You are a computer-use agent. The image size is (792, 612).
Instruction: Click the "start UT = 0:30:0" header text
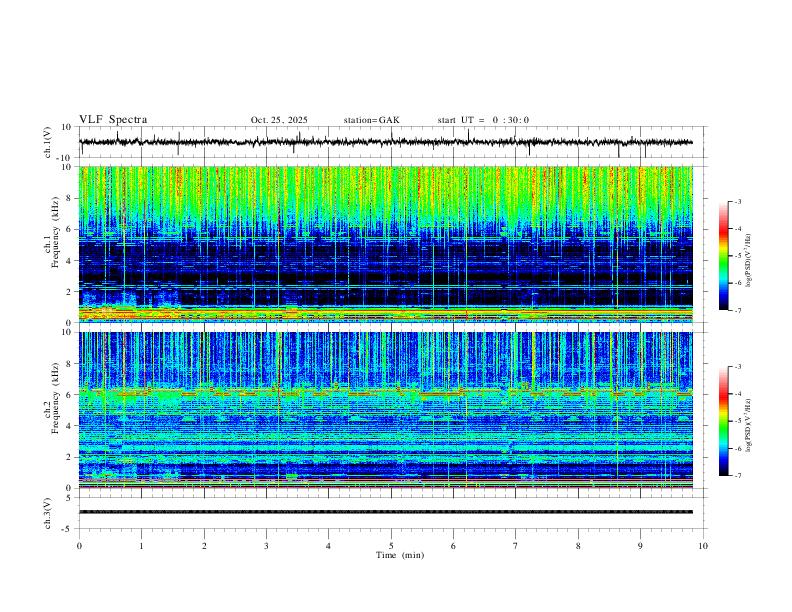coord(483,120)
